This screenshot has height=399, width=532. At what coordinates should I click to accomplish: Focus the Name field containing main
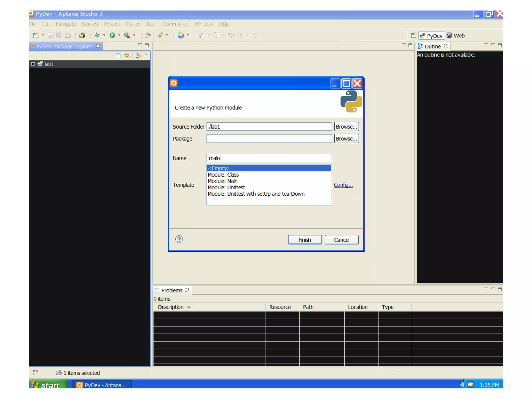(269, 158)
